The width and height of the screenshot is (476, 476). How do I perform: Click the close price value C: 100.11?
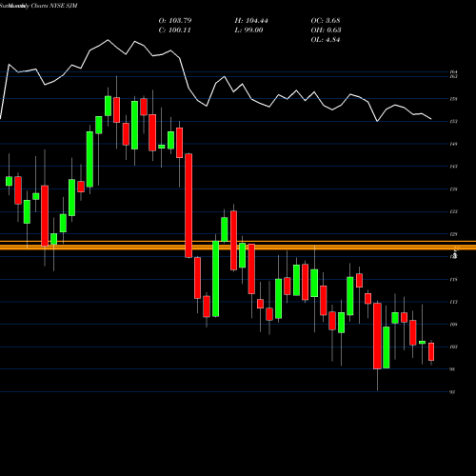click(174, 30)
